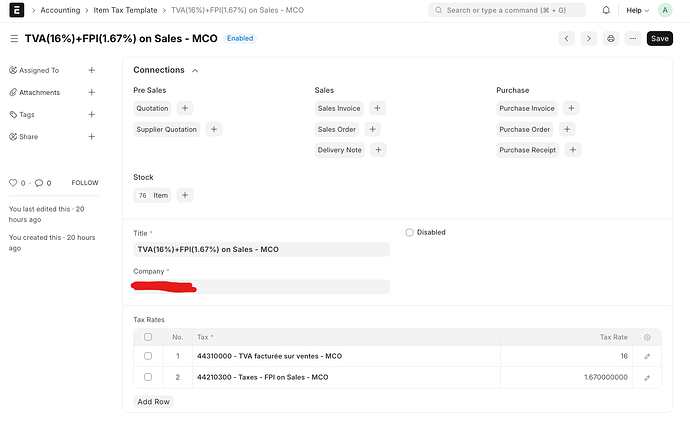Image resolution: width=690 pixels, height=426 pixels.
Task: Click the printer icon in header
Action: [611, 39]
